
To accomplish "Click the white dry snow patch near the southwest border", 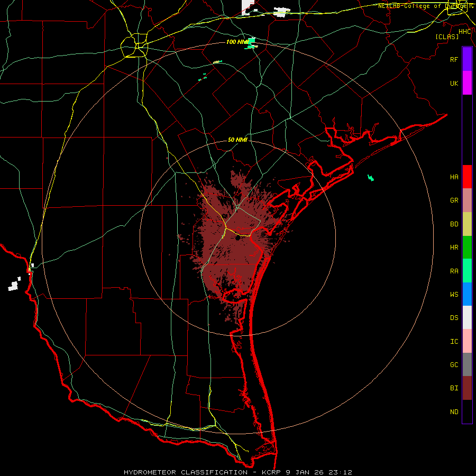I will 13,286.
